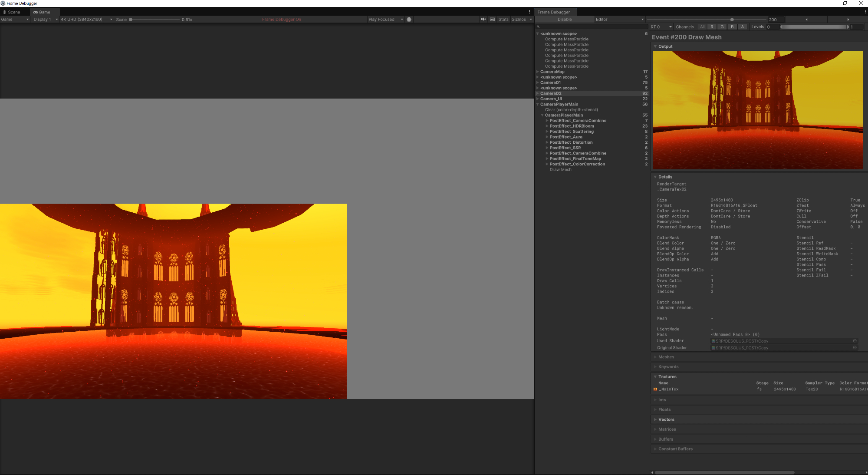
Task: Open the 4K UHD resolution dropdown
Action: tap(86, 20)
